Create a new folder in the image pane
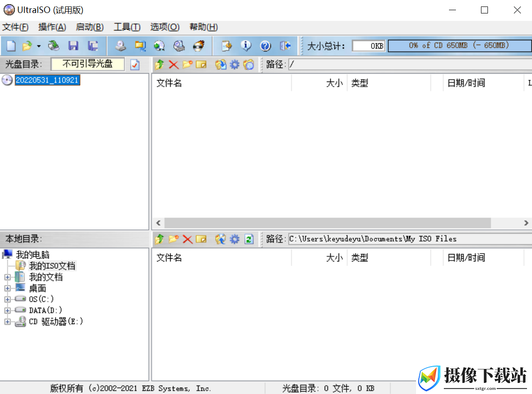 click(x=187, y=64)
